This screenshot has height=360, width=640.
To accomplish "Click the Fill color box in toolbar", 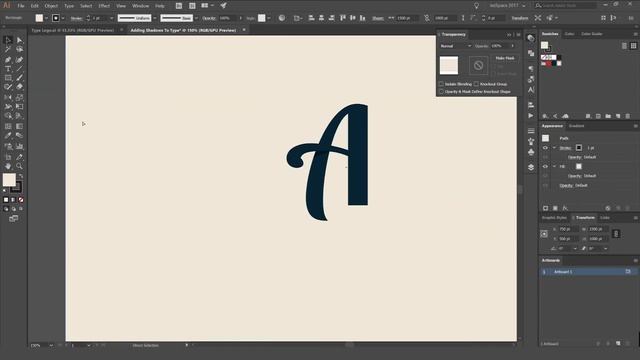I will [9, 180].
